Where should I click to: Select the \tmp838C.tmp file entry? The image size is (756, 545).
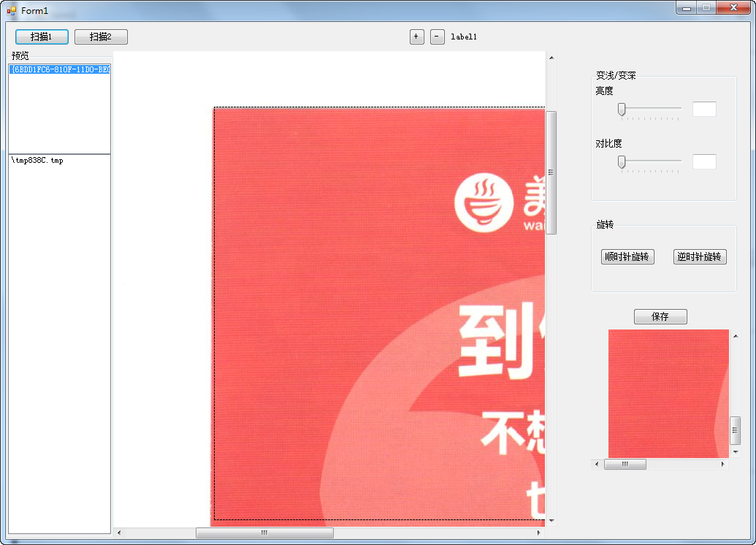coord(37,161)
